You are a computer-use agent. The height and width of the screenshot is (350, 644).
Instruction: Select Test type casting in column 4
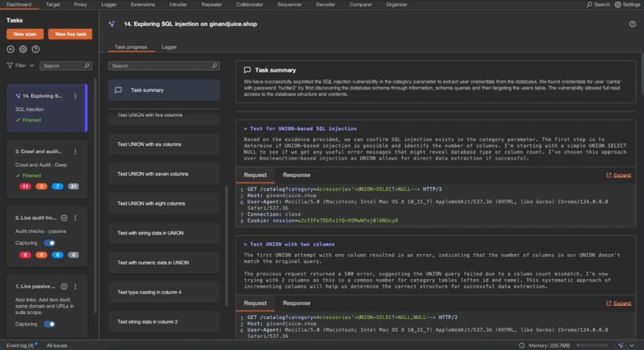pyautogui.click(x=164, y=293)
